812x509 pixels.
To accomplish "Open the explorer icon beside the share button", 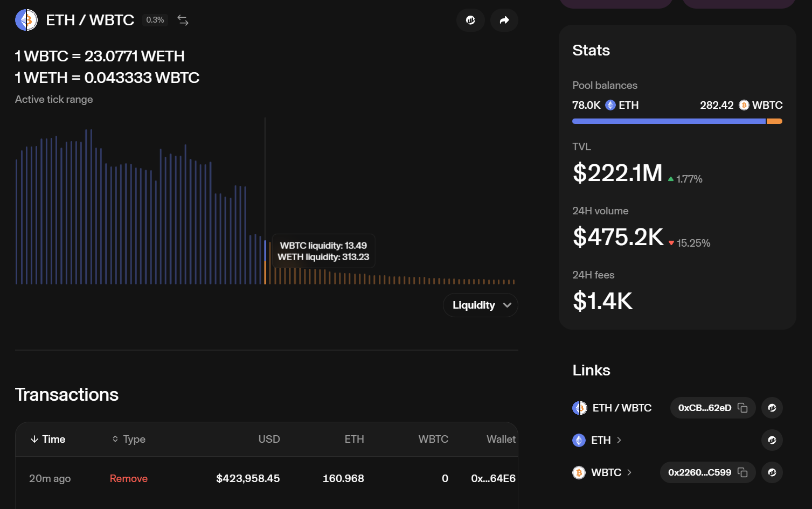I will (x=470, y=20).
